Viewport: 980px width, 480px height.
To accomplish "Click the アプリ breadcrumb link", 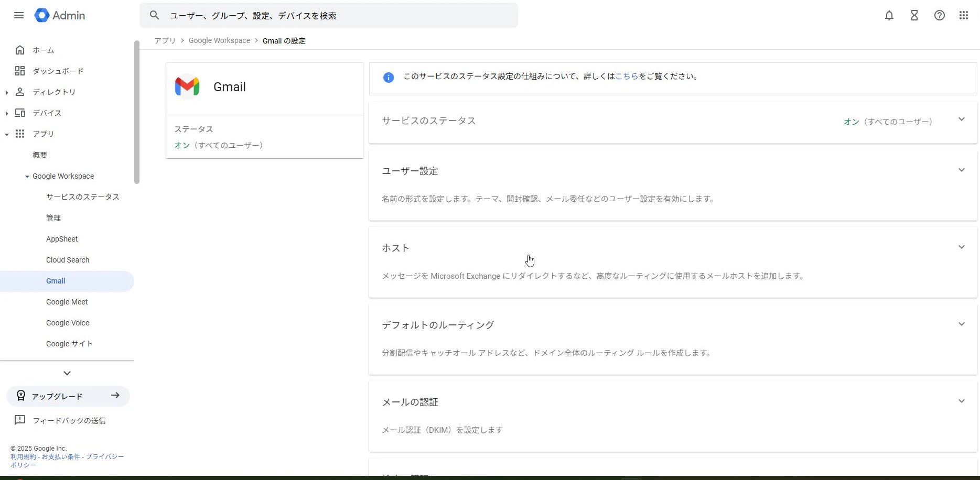I will [x=165, y=40].
